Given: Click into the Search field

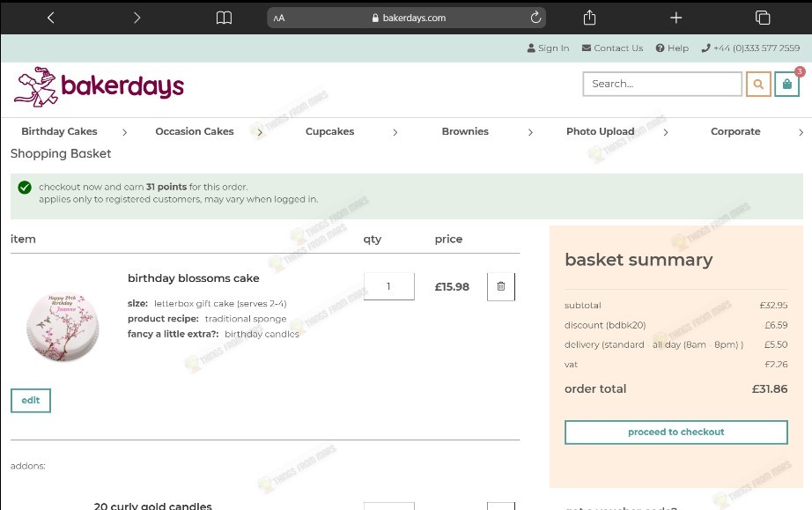Looking at the screenshot, I should pos(662,84).
